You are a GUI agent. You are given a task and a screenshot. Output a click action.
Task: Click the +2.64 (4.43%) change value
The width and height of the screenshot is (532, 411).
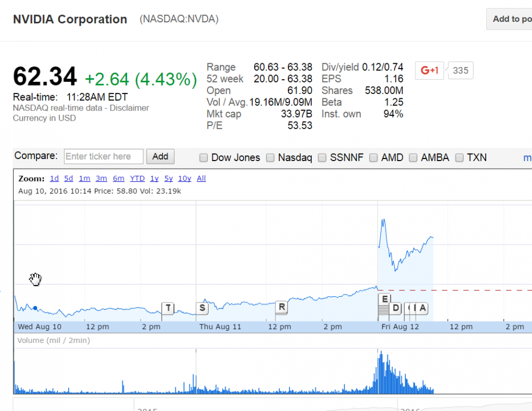click(140, 79)
